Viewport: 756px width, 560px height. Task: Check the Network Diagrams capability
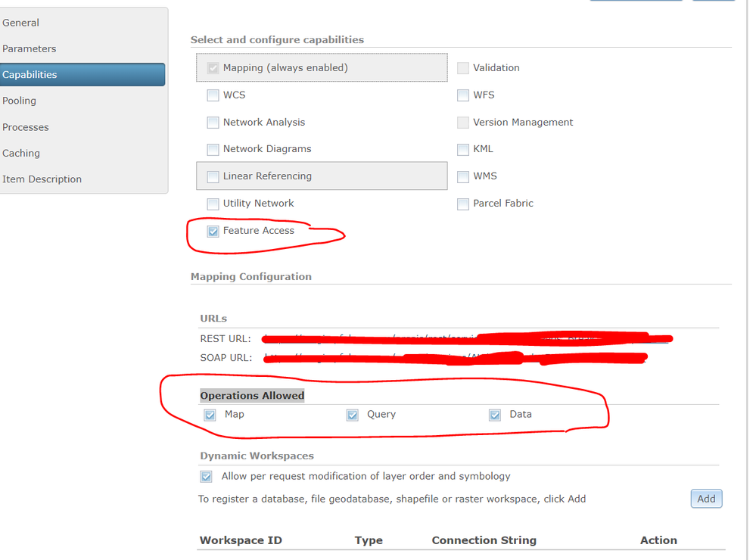213,150
